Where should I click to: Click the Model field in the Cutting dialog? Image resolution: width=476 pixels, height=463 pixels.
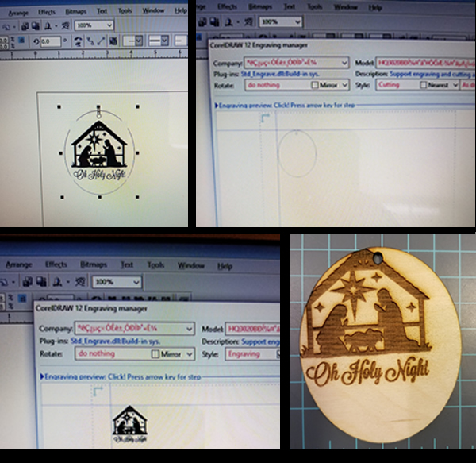[425, 63]
